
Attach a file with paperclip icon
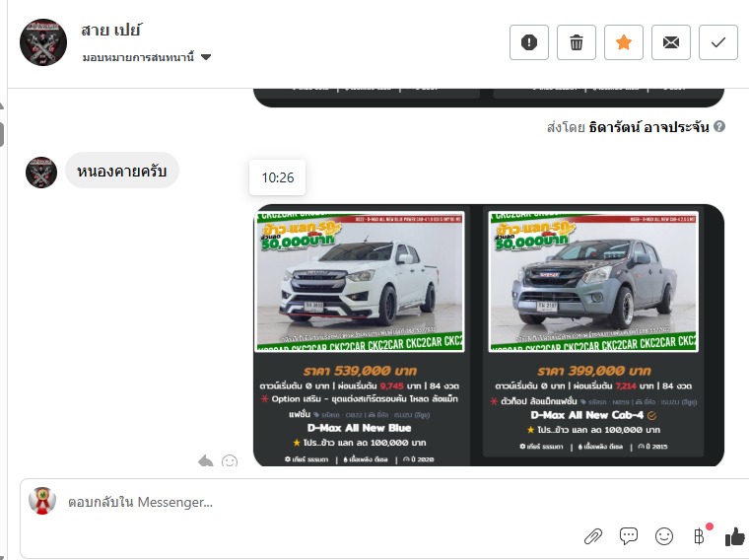pos(593,536)
